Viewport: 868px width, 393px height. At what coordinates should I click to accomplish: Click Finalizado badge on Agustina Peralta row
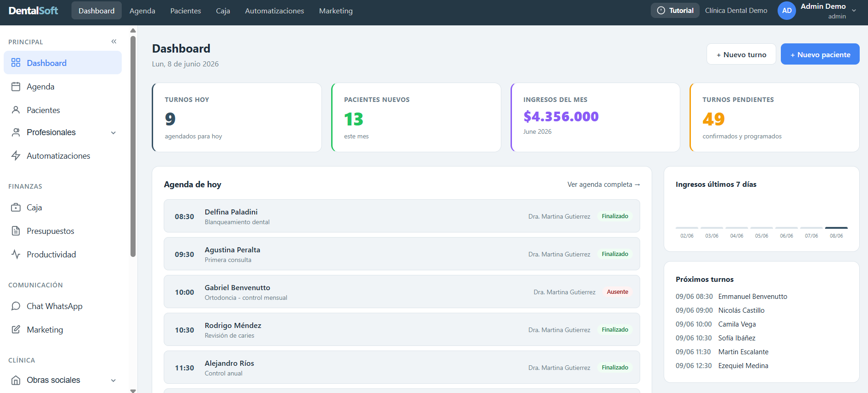coord(615,254)
